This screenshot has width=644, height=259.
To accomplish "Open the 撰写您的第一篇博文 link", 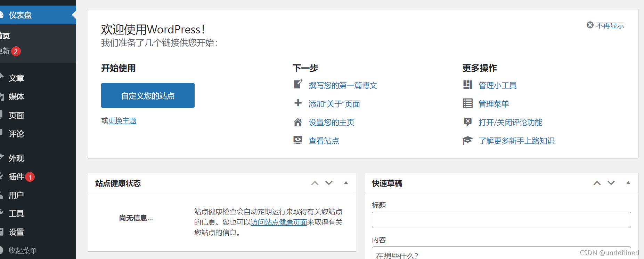I will [343, 85].
